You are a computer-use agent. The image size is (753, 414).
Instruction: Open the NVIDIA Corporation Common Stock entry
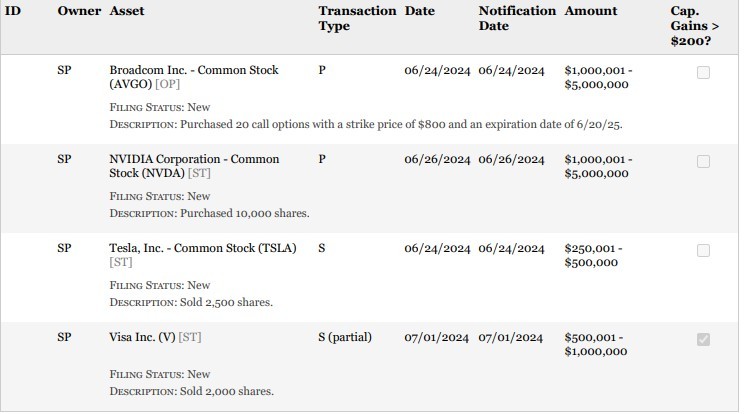[x=194, y=159]
